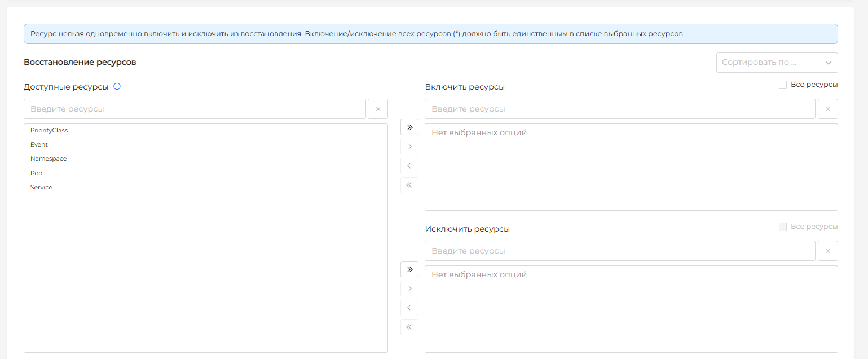Move selected resource to Включить ресурсы list

tap(409, 147)
